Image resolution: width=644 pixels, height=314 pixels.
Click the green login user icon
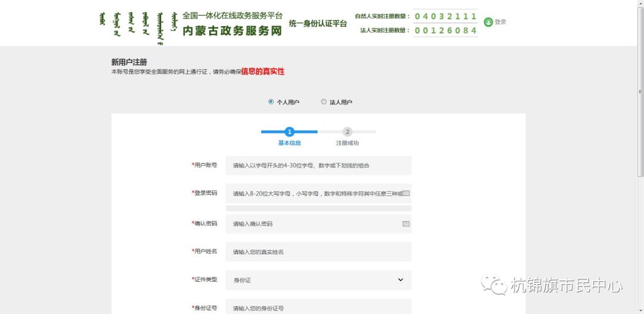[488, 22]
